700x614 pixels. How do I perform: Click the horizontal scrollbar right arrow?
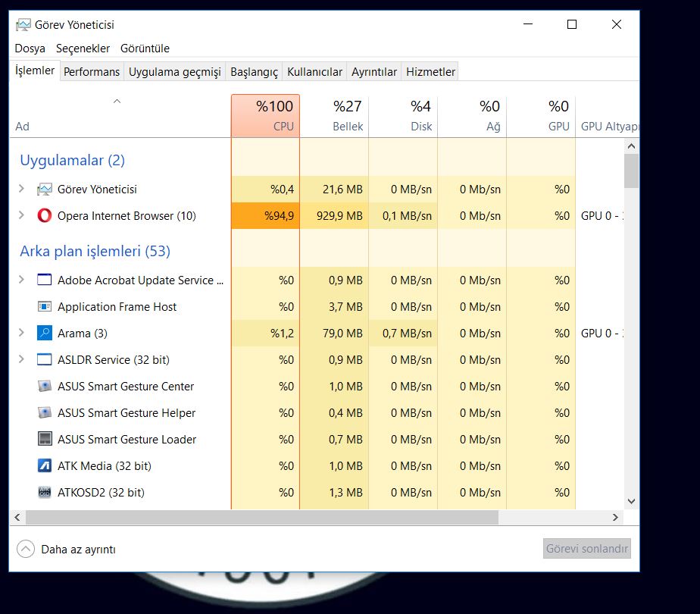pos(616,517)
